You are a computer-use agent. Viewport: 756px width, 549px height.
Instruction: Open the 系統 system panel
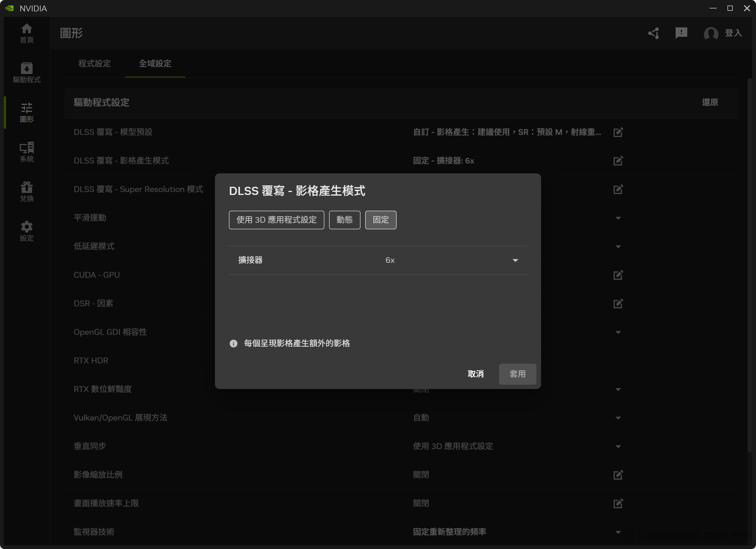click(x=27, y=152)
